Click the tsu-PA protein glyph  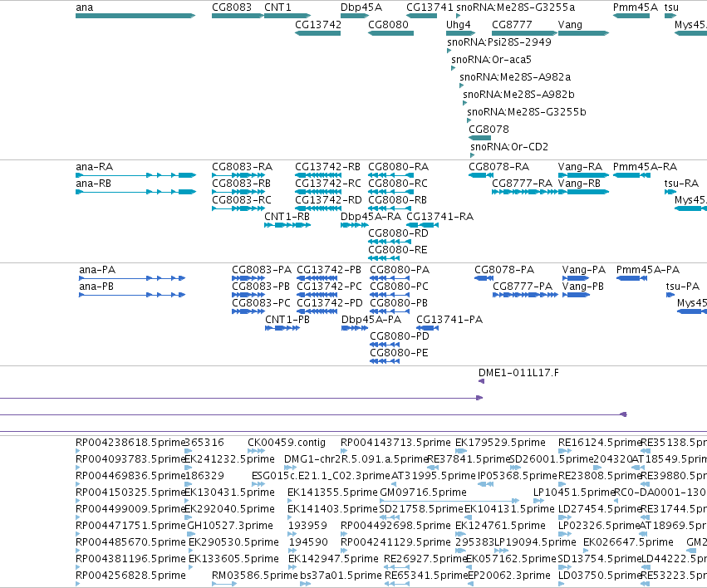pyautogui.click(x=670, y=295)
